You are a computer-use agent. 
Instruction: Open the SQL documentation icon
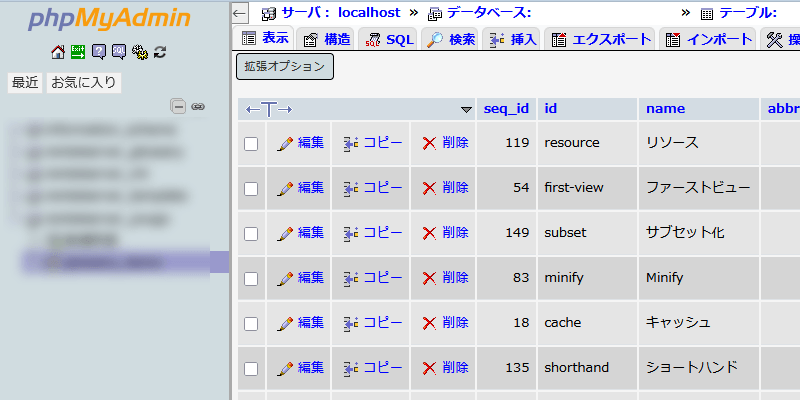point(119,52)
